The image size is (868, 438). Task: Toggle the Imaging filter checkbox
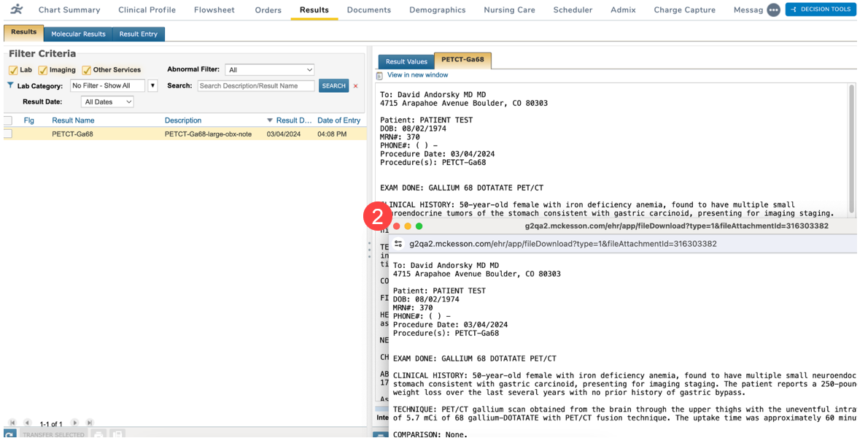click(43, 70)
